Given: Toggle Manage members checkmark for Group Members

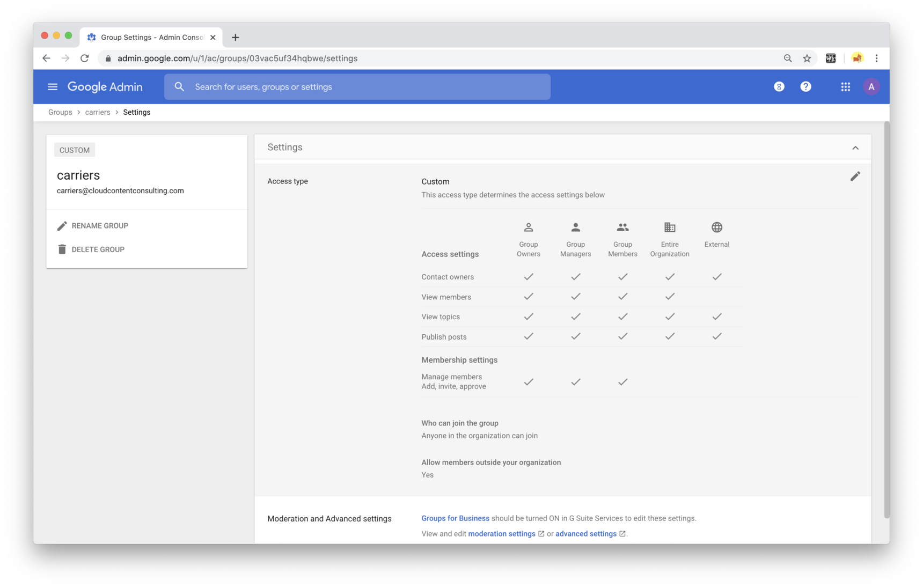Looking at the screenshot, I should click(x=622, y=382).
